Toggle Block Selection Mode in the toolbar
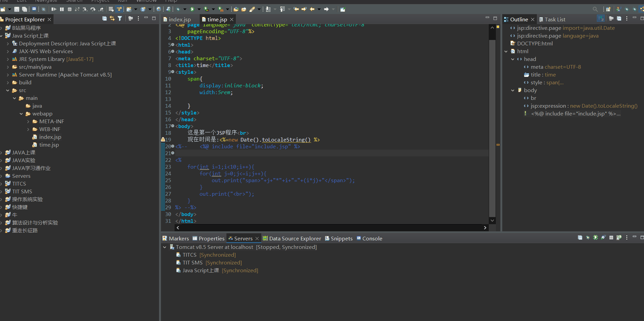The image size is (644, 321). pos(34,9)
